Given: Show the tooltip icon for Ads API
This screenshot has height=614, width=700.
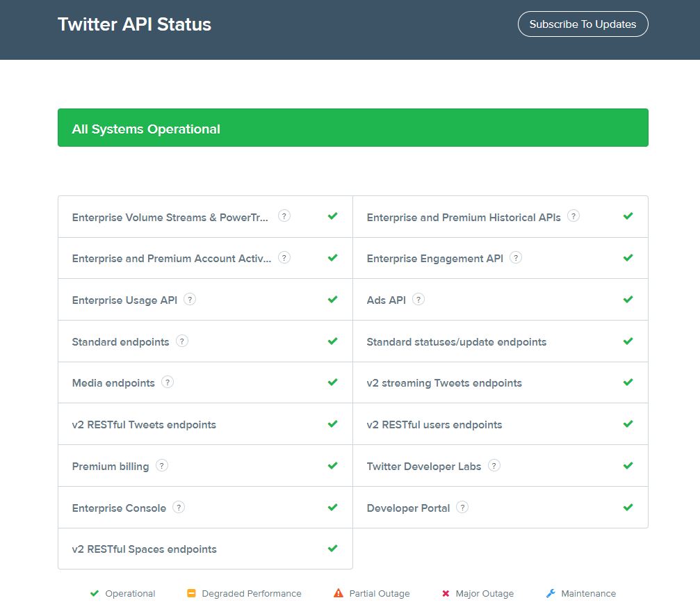Looking at the screenshot, I should 418,300.
